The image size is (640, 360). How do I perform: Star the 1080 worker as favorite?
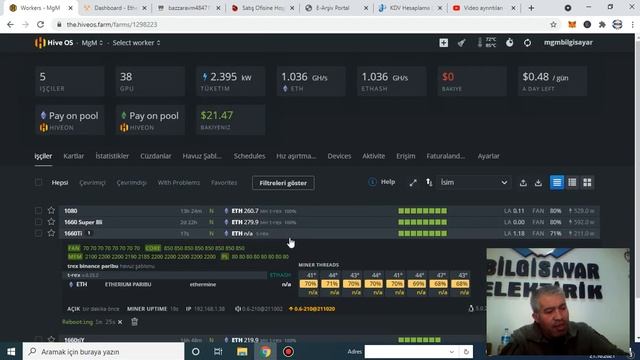coord(51,210)
